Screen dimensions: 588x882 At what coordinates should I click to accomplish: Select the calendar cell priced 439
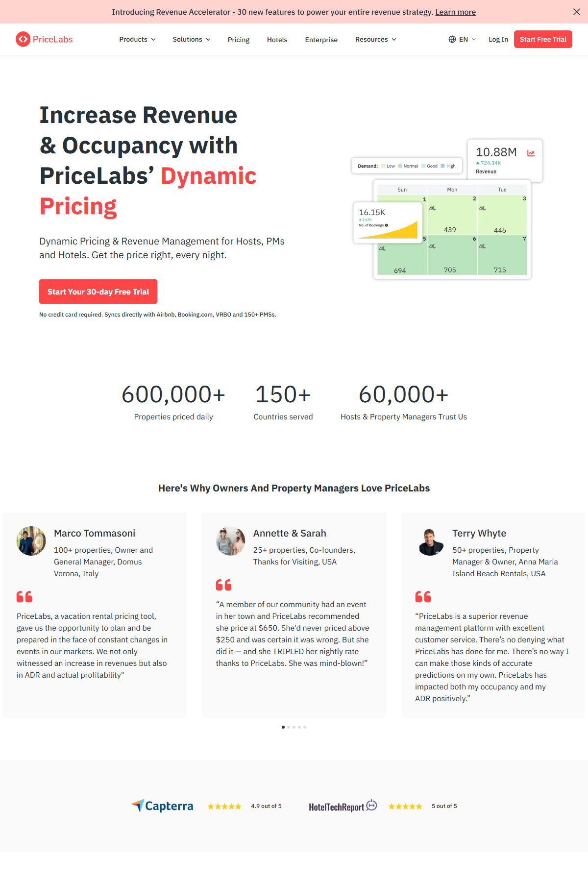(452, 215)
